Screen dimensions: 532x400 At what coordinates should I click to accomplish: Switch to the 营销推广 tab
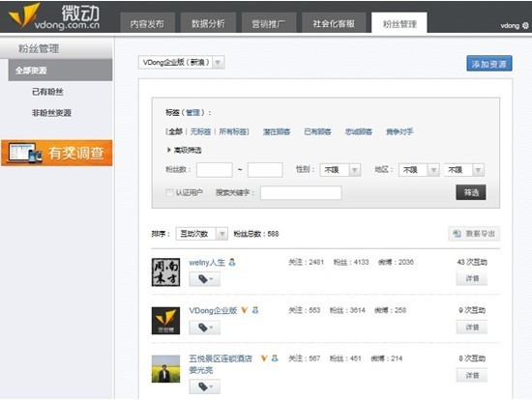pos(269,23)
